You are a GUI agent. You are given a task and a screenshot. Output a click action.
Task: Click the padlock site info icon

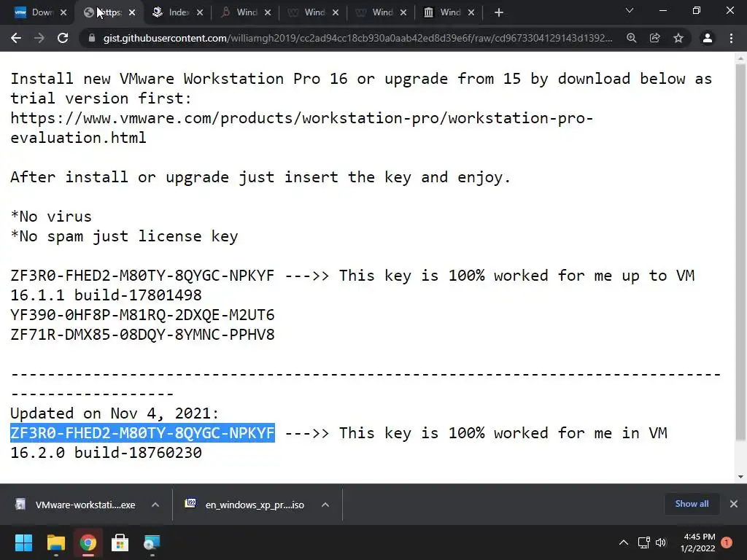point(92,38)
